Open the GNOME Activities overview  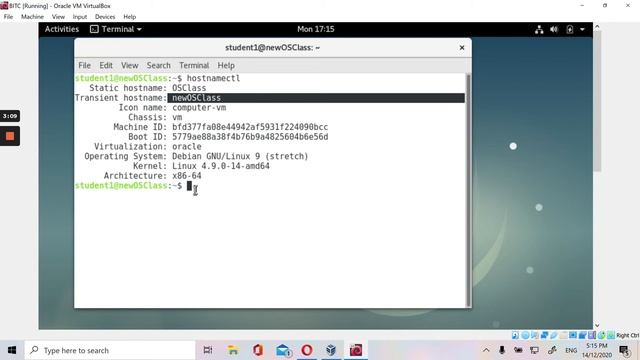tap(62, 29)
